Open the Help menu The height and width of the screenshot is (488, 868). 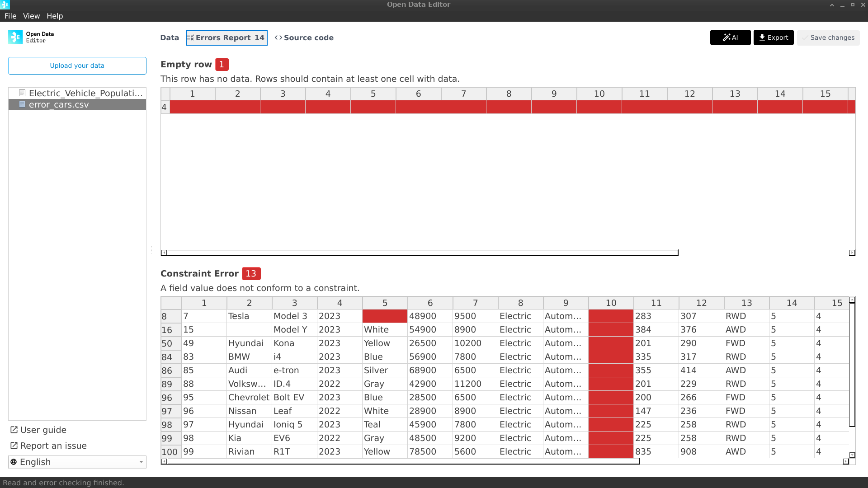(x=55, y=16)
